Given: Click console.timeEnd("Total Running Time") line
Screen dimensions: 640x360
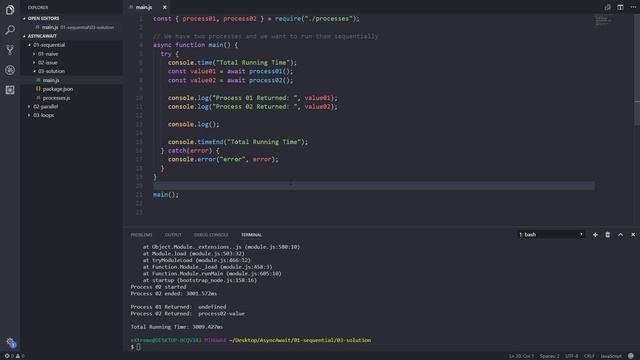Looking at the screenshot, I should coord(238,142).
